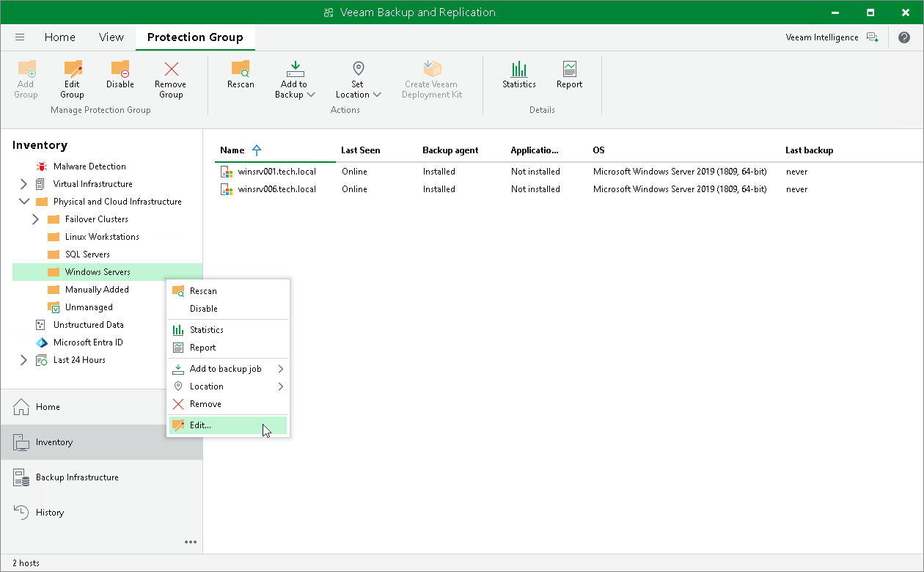
Task: Choose Edit from the context menu
Action: click(198, 425)
